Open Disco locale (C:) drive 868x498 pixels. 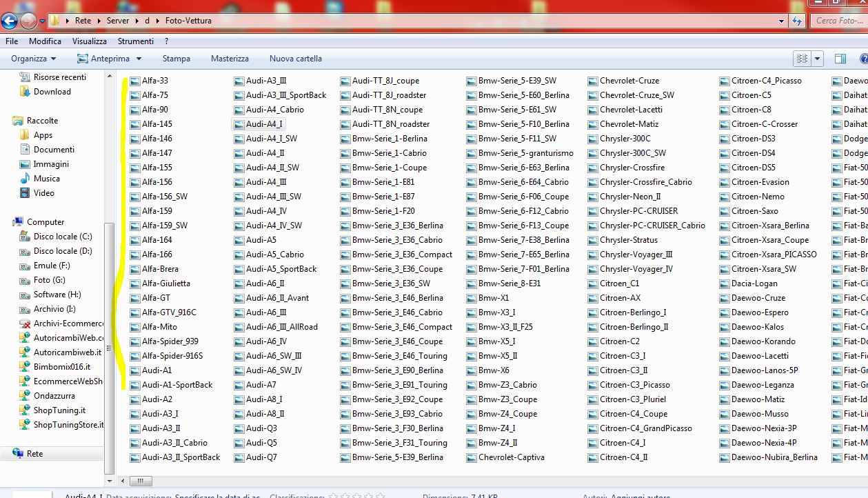click(x=63, y=237)
